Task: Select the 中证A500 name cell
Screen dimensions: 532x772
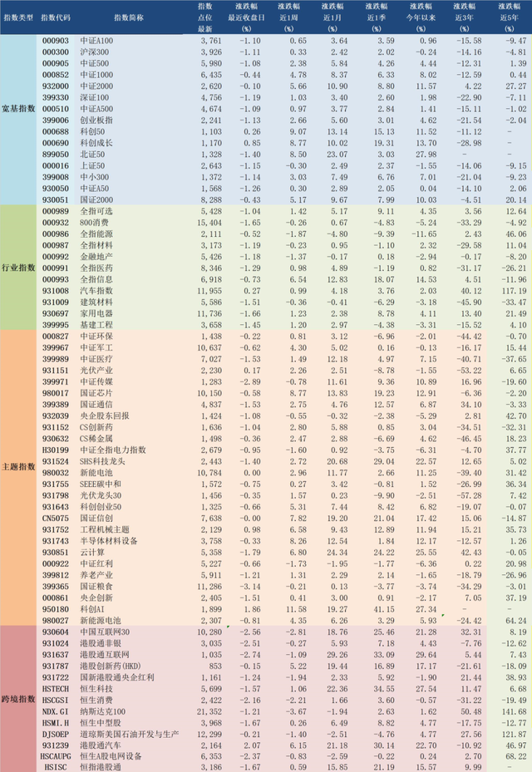Action: click(96, 109)
